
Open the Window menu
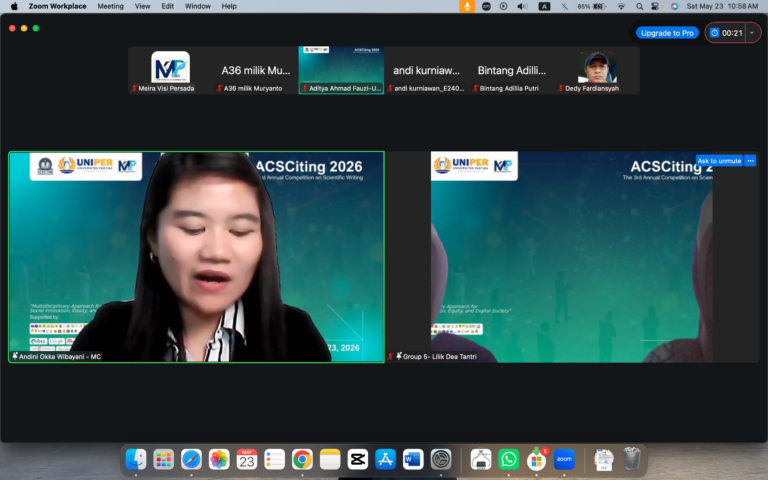click(197, 6)
